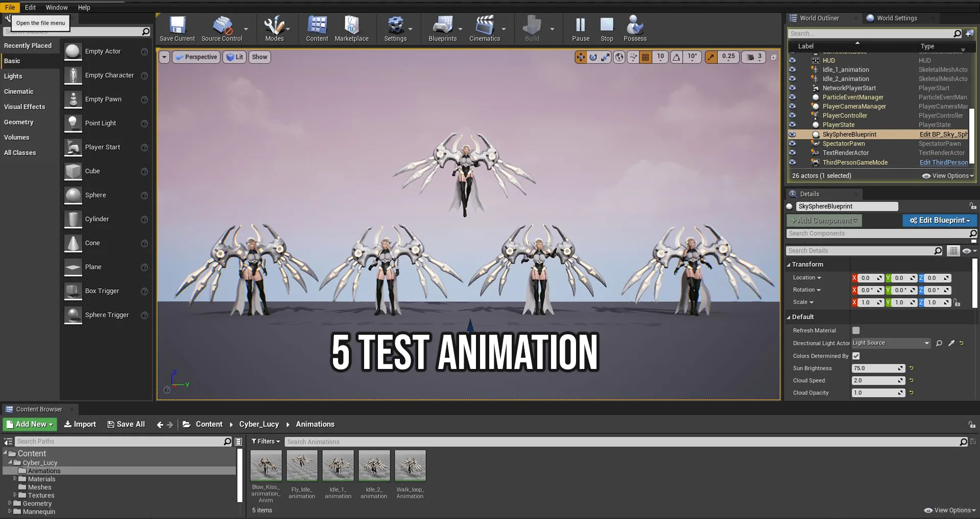Open the Settings toolbar icon

click(x=395, y=29)
